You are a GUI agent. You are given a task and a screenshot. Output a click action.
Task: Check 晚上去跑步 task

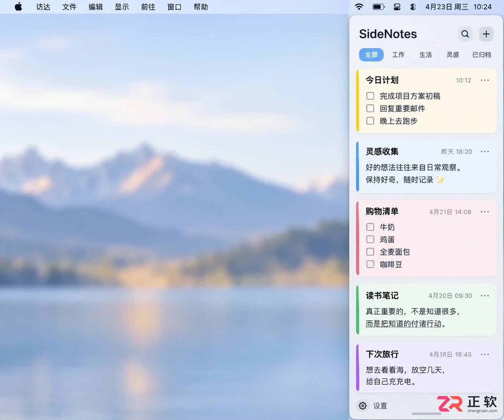[x=370, y=121]
